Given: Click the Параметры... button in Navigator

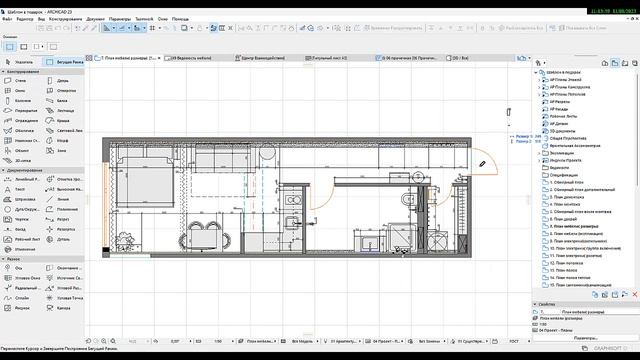Looking at the screenshot, I should click(585, 338).
